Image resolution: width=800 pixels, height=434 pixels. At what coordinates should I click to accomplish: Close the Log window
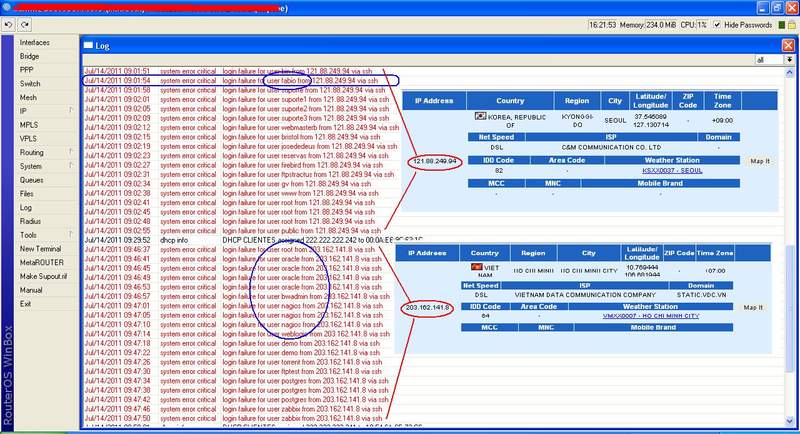[788, 45]
